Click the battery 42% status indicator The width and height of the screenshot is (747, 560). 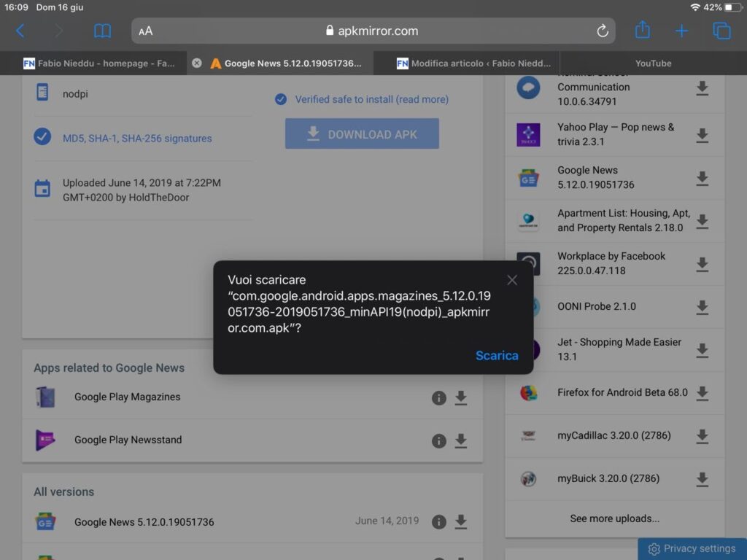(x=721, y=7)
